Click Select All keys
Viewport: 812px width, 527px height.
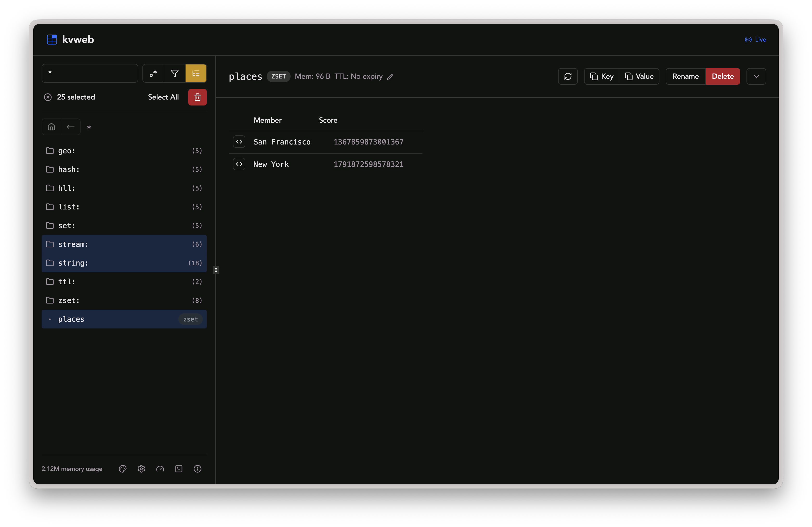pos(163,97)
